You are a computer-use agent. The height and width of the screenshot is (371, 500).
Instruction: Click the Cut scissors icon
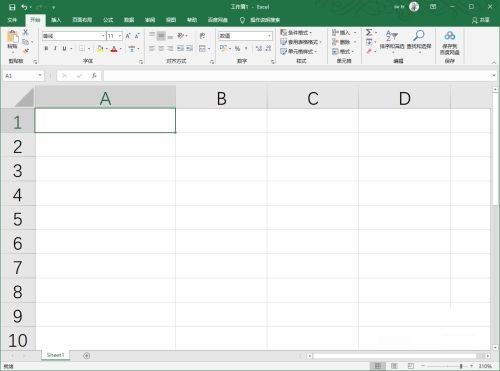tap(25, 32)
